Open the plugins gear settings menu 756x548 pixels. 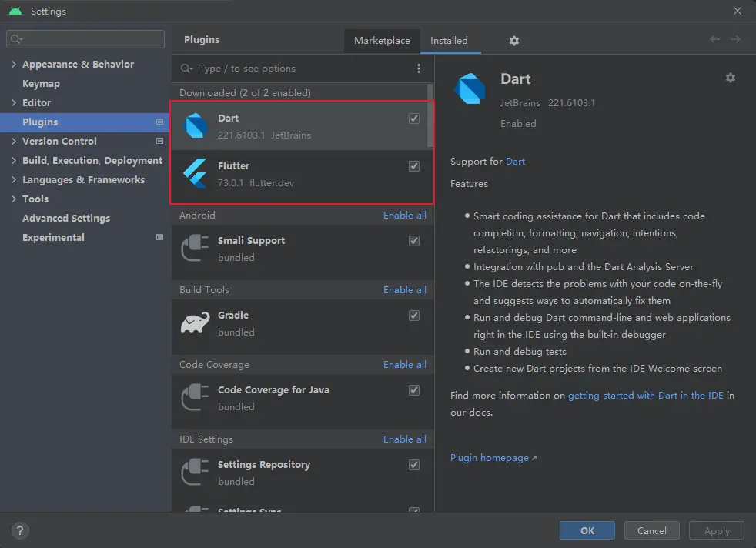514,41
